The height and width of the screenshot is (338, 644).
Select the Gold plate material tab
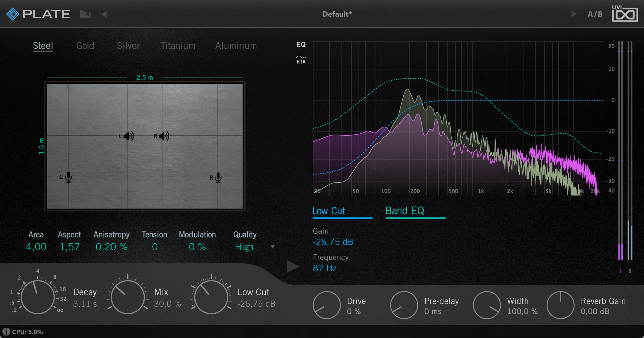[86, 45]
